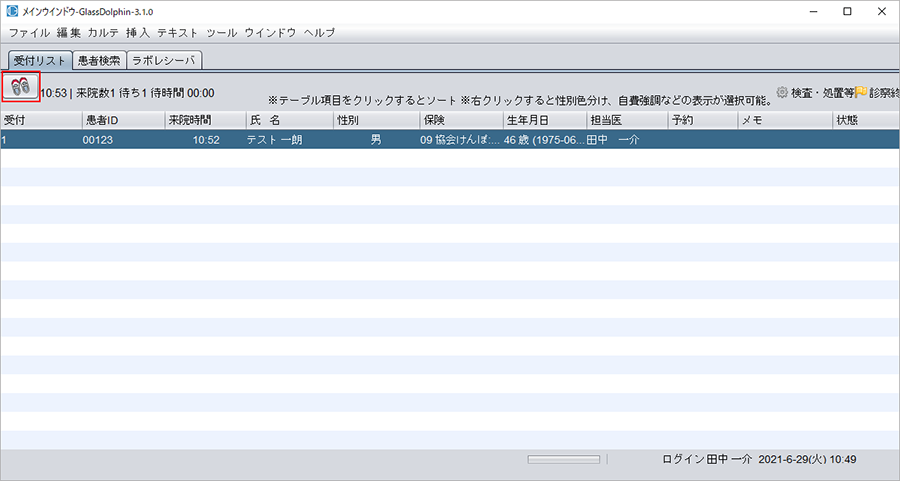Open the 編集 menu
Viewport: 900px width, 481px height.
68,33
